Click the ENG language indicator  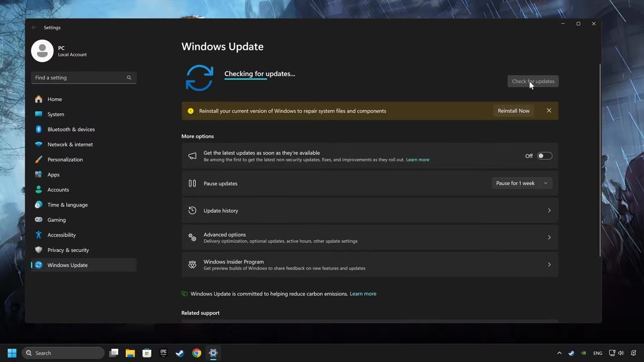(x=598, y=353)
